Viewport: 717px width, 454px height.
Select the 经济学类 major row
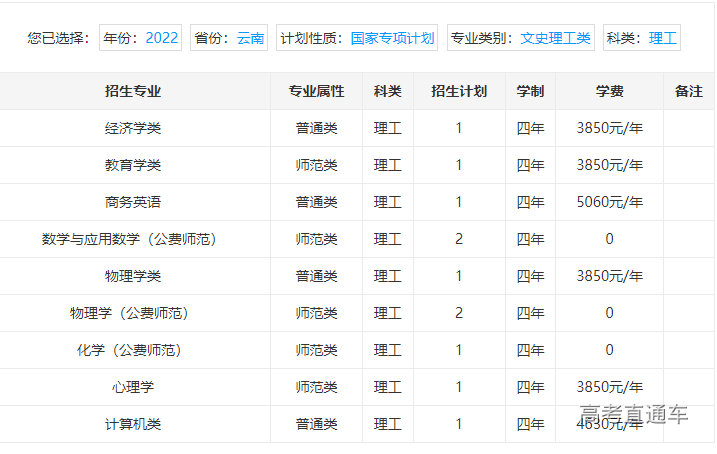[133, 128]
